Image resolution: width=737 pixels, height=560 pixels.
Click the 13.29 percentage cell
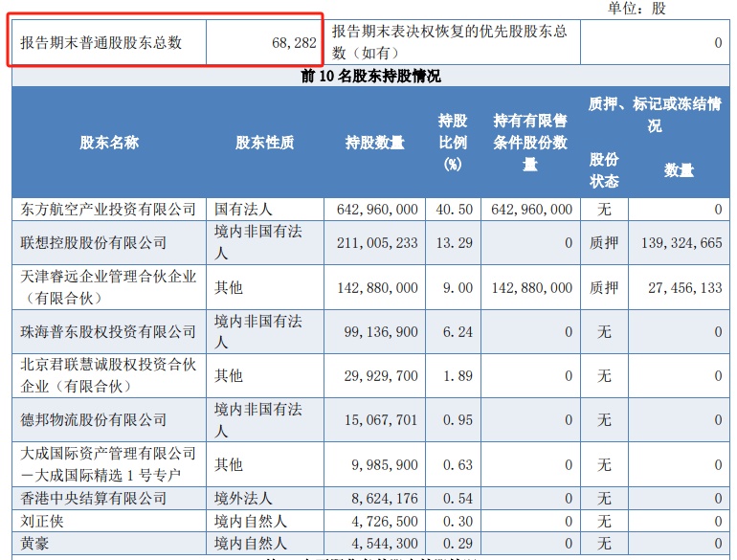pos(454,242)
